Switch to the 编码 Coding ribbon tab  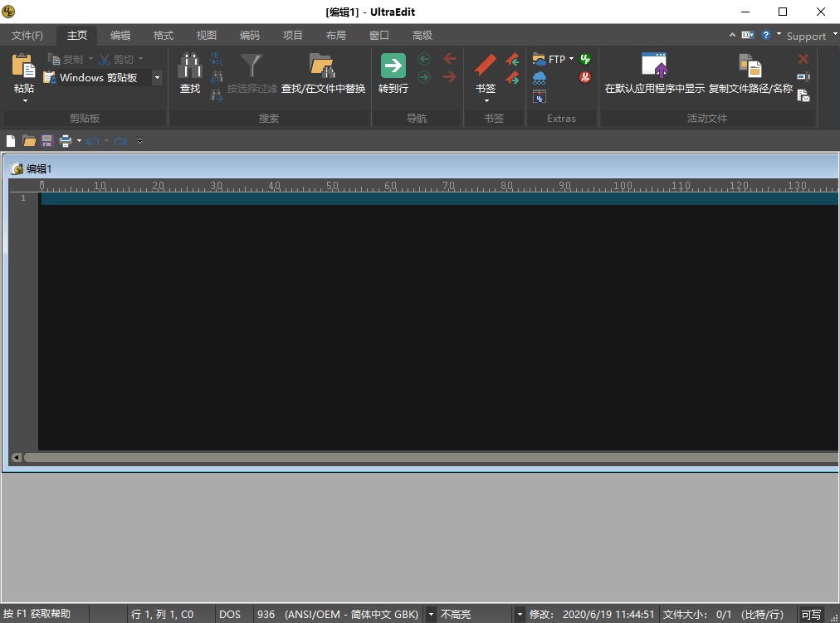[250, 36]
